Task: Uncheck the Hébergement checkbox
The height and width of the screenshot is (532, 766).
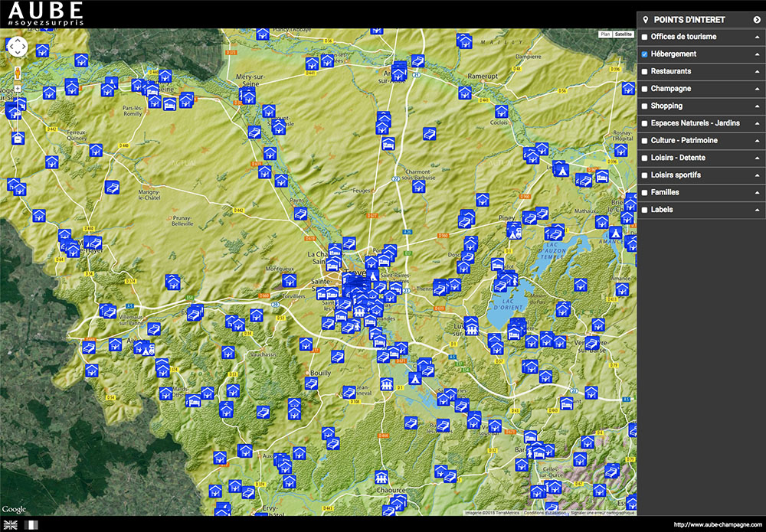Action: [x=645, y=54]
